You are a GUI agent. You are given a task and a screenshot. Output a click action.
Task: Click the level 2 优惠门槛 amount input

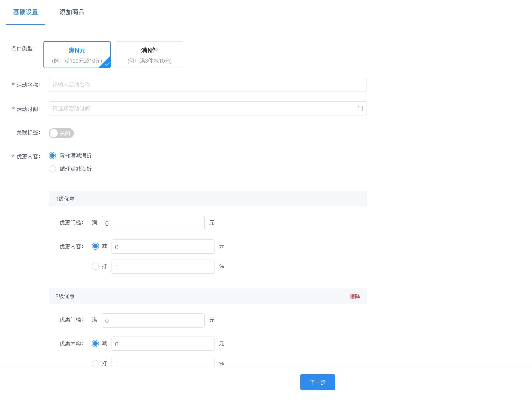pyautogui.click(x=153, y=320)
